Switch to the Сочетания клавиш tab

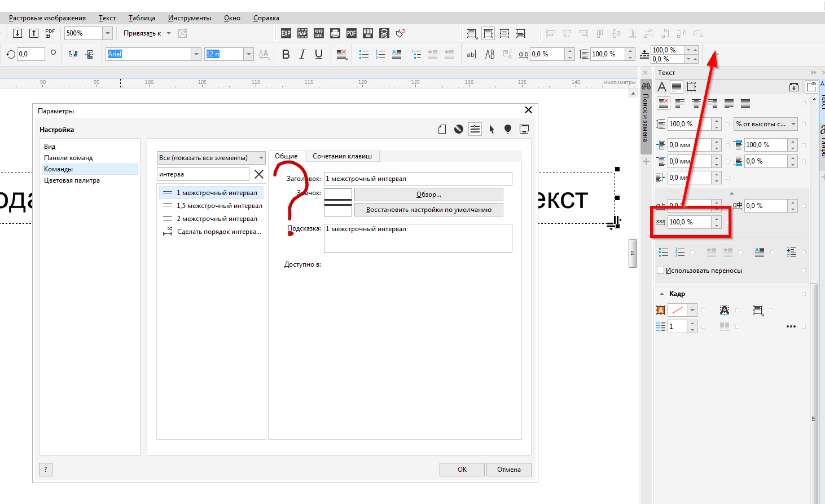(342, 156)
